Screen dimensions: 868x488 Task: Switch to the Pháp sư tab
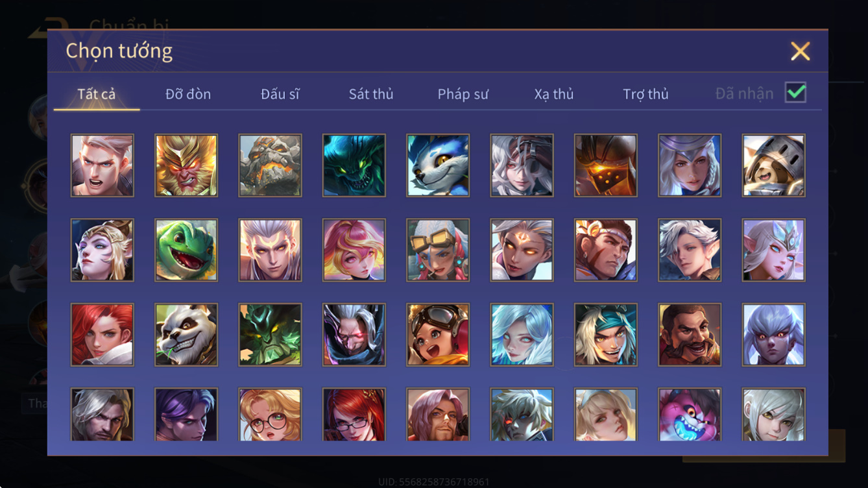point(463,94)
